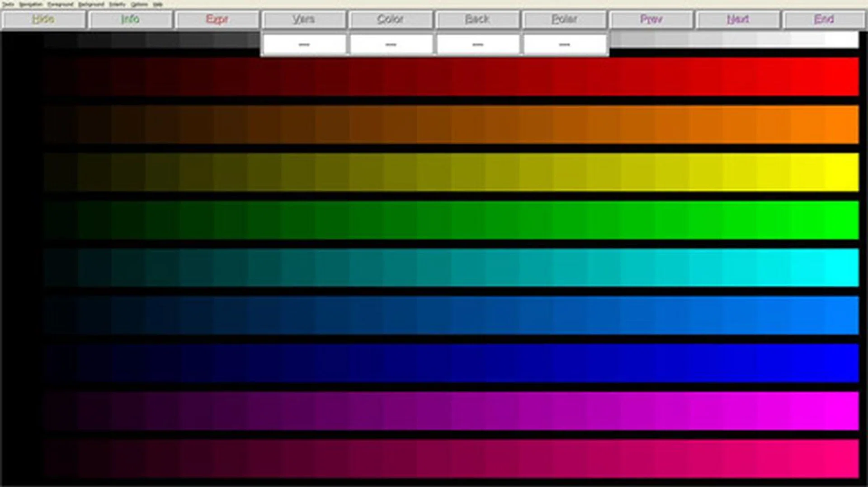
Task: Toggle the Polar button
Action: (x=564, y=19)
